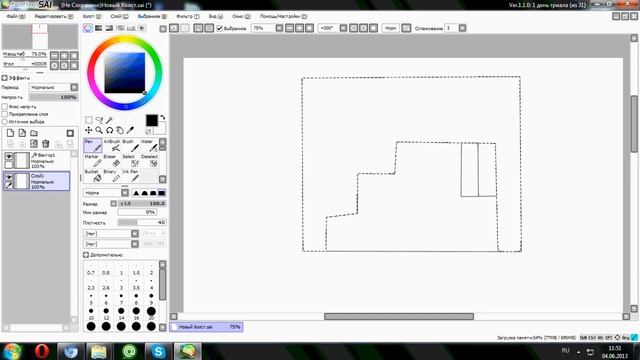Delete the selected layer with trash icon
This screenshot has height=360, width=640.
pyautogui.click(x=46, y=144)
